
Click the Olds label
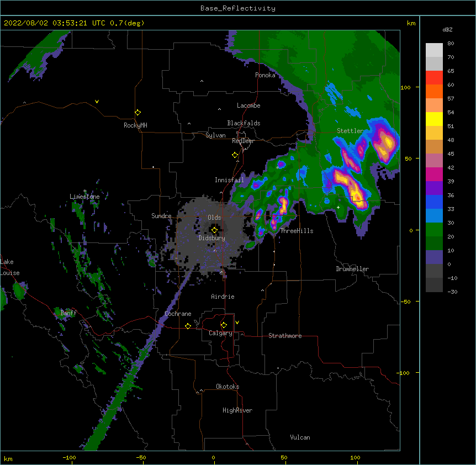point(214,218)
